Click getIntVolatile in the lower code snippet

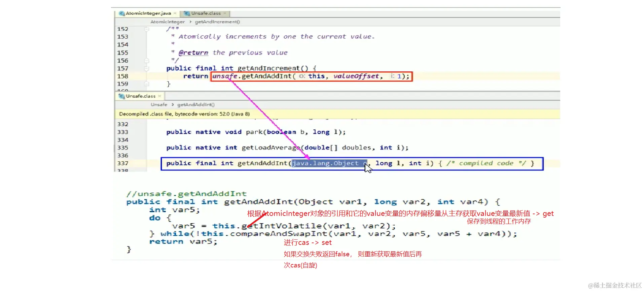coord(282,226)
